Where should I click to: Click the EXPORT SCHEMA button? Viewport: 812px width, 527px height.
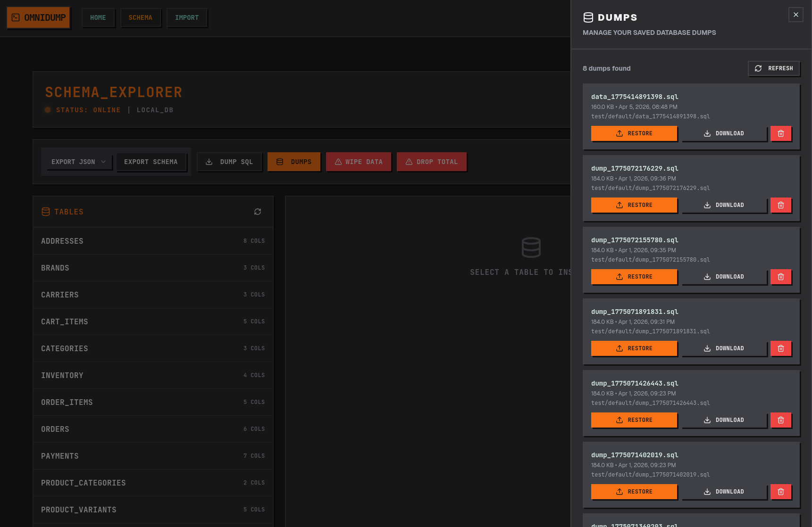[x=151, y=162]
